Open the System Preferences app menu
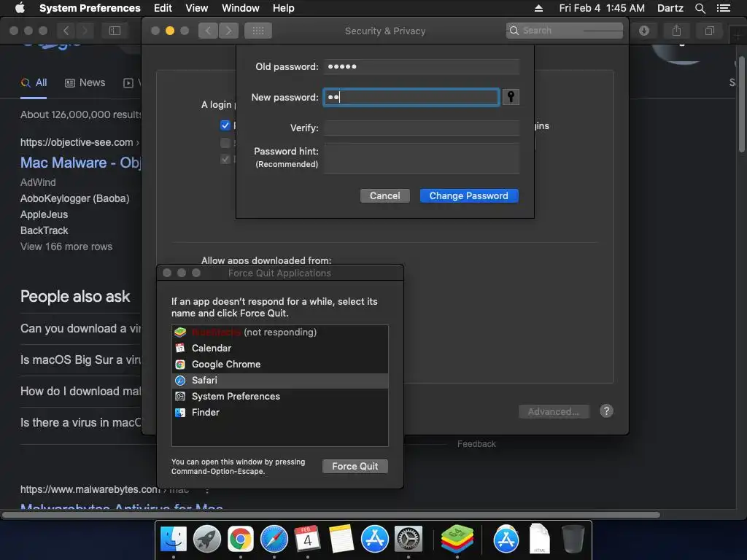Viewport: 747px width, 560px height. click(x=90, y=8)
